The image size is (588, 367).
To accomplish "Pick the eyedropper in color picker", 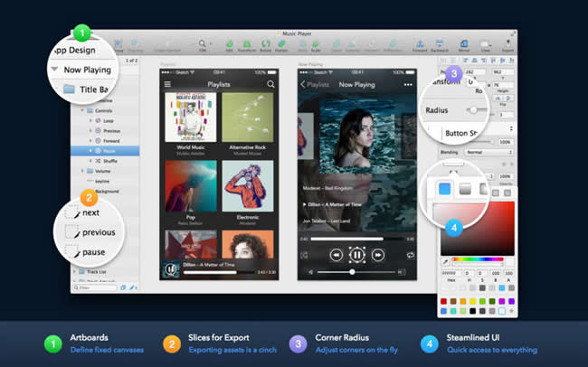I will (445, 261).
